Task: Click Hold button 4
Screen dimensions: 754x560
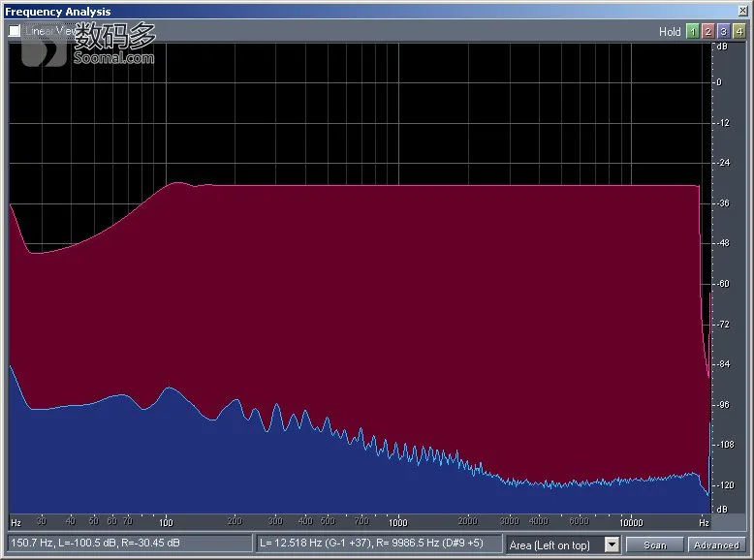Action: pos(739,31)
